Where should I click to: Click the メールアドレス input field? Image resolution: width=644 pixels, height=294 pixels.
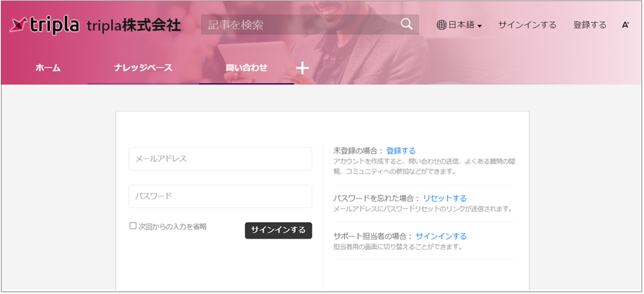pos(220,159)
